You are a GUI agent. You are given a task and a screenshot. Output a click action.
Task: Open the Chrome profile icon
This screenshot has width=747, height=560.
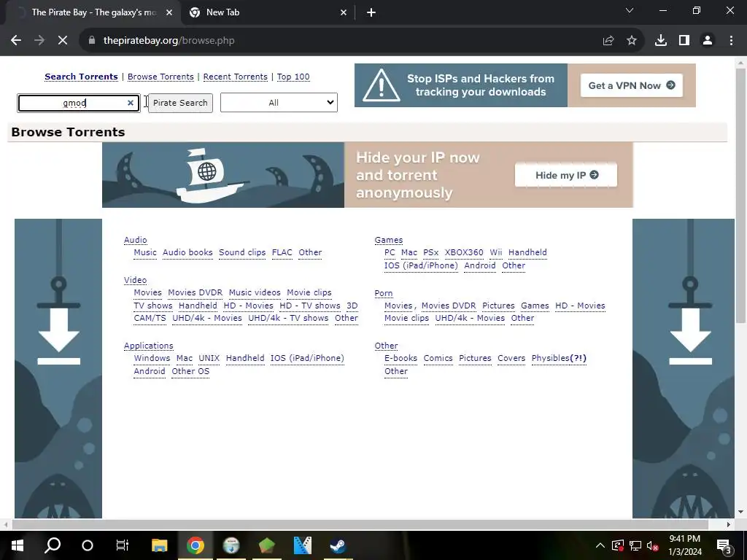[x=708, y=41]
